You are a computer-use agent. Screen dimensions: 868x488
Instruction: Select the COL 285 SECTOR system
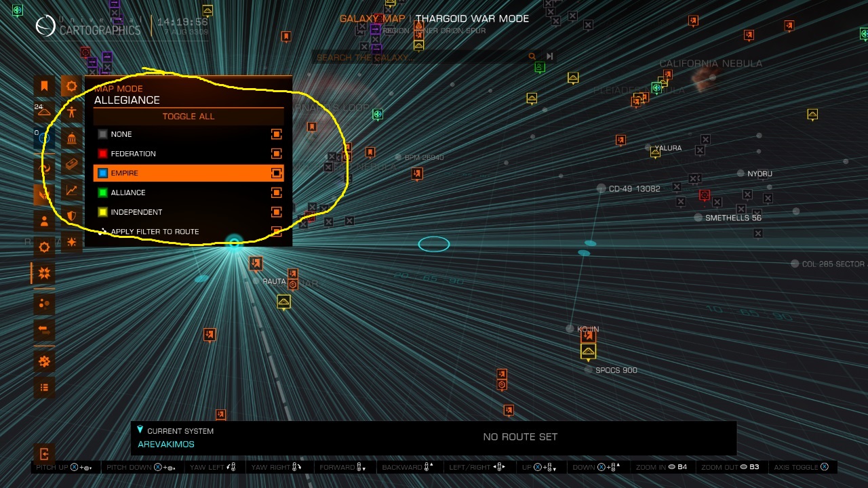pyautogui.click(x=833, y=264)
